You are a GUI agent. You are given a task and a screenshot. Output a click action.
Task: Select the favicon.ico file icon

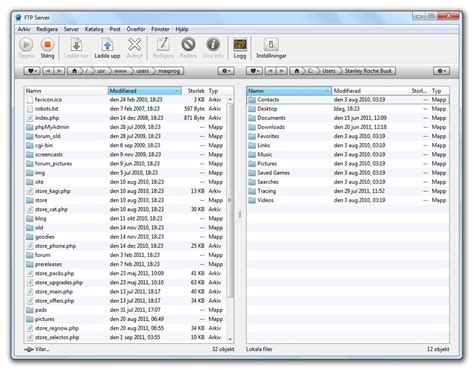click(x=30, y=100)
